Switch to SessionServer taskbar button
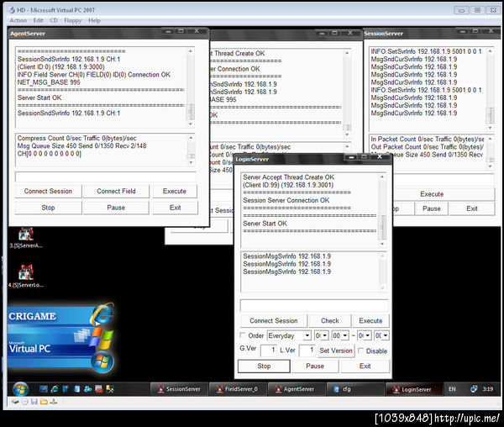Image resolution: width=504 pixels, height=427 pixels. (x=179, y=389)
